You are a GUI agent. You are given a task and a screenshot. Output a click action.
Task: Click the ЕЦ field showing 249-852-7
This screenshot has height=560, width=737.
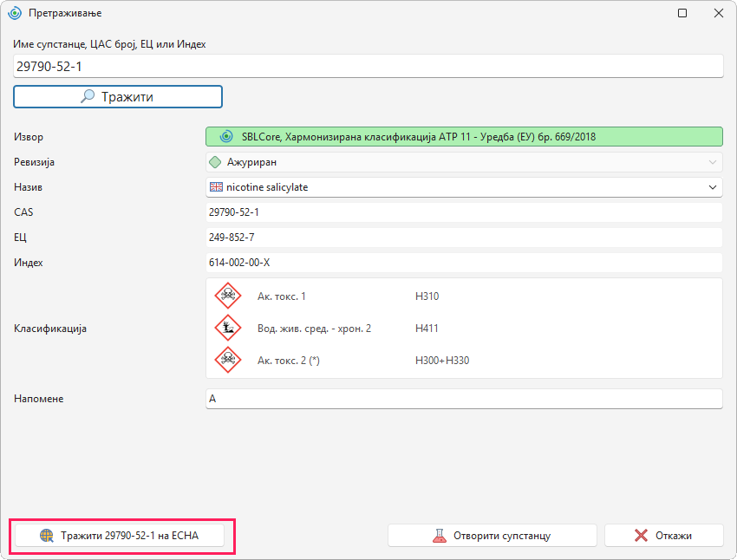coord(464,238)
